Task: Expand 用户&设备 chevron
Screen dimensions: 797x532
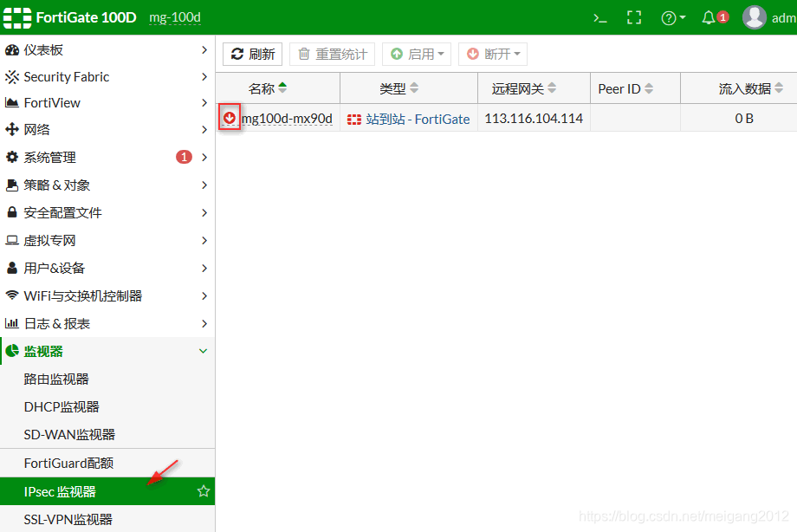Action: pos(204,268)
